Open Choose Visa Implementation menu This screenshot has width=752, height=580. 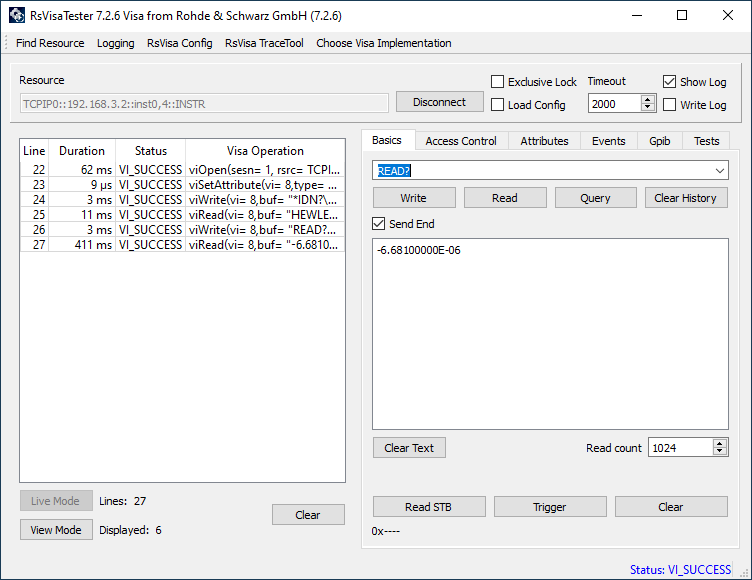(384, 43)
